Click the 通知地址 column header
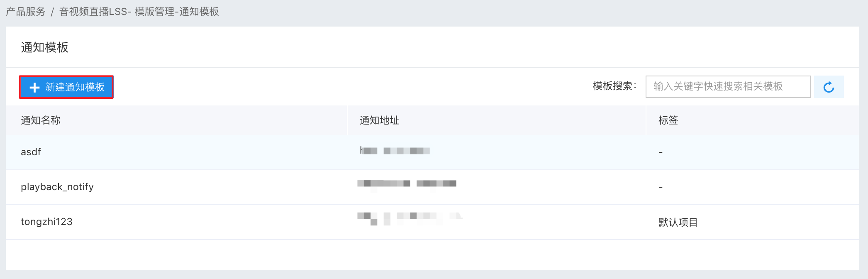868x279 pixels. point(379,120)
